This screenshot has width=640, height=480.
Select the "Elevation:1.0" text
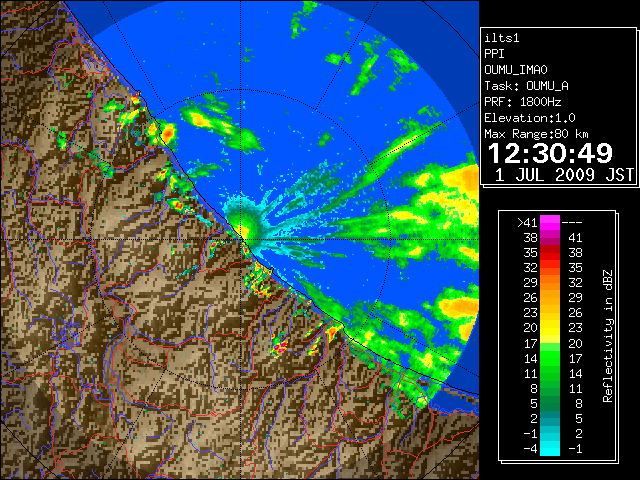click(530, 118)
